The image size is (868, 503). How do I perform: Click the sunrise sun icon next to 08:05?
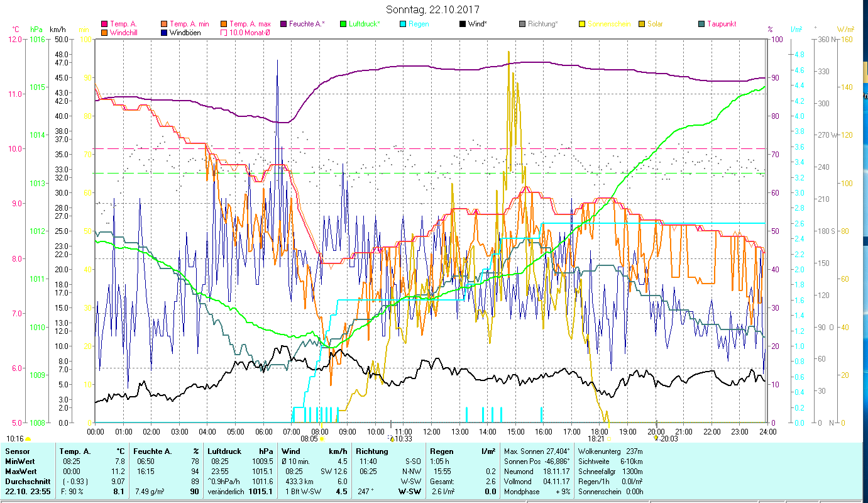(321, 439)
